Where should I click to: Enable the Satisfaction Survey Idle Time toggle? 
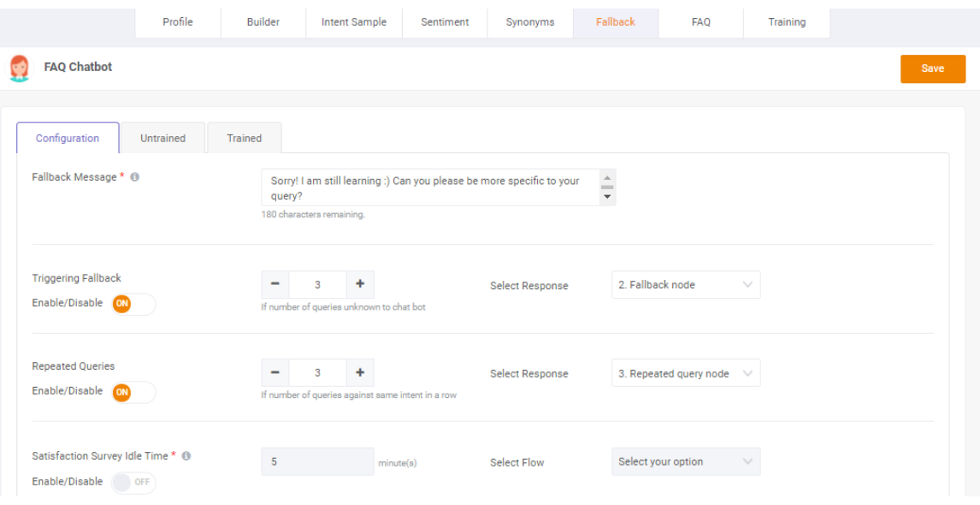pos(133,483)
